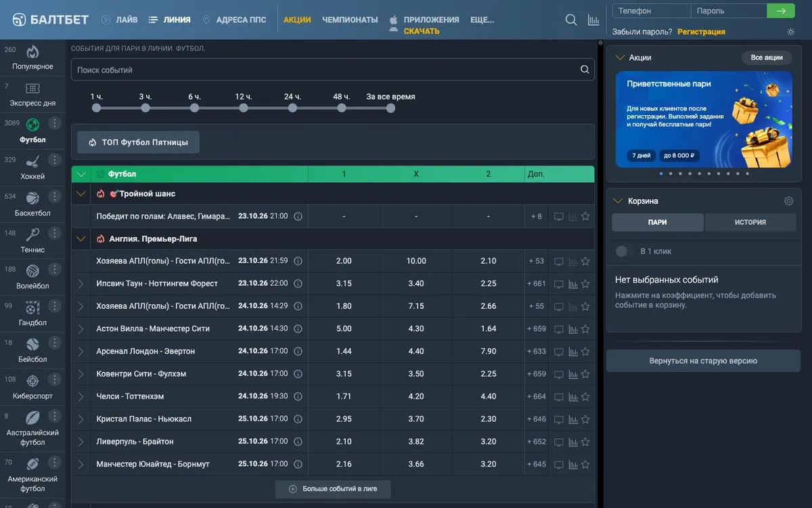Bet on odds 5.00 for Астон Вилла win
This screenshot has width=812, height=508.
point(344,329)
